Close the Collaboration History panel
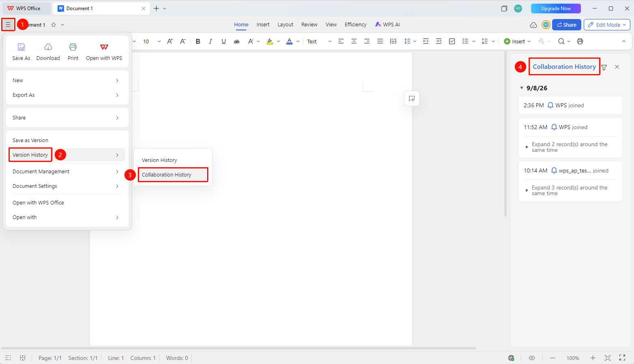Screen dimensions: 634x364 [x=617, y=67]
